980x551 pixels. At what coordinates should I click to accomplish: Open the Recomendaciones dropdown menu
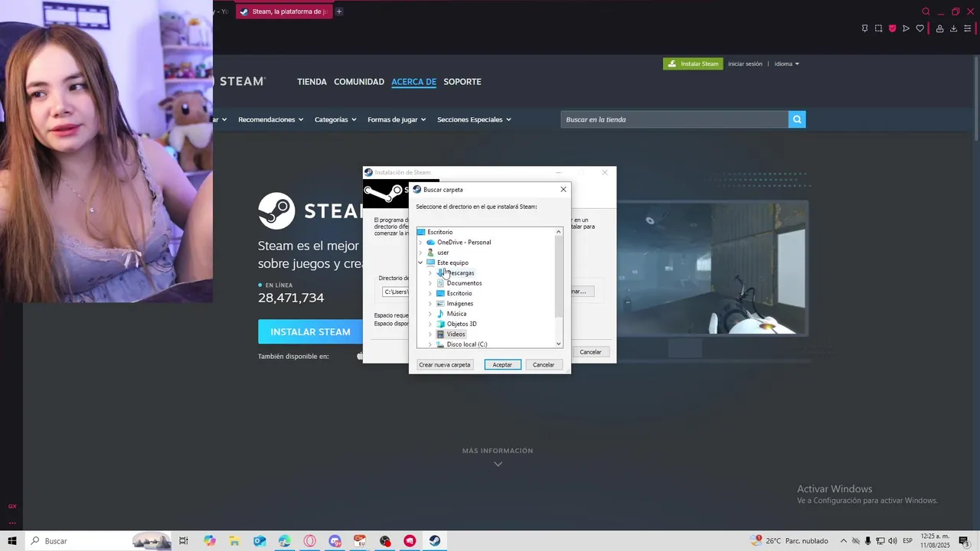point(270,119)
